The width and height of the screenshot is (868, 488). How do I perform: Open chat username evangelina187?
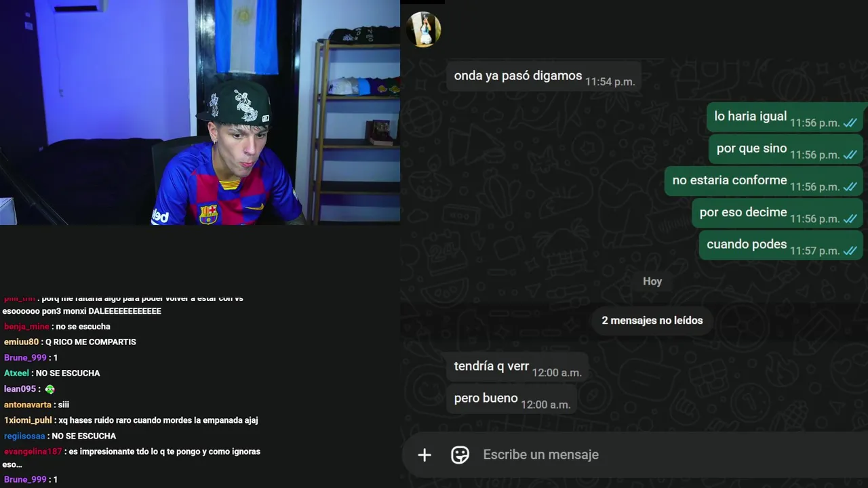point(33,451)
